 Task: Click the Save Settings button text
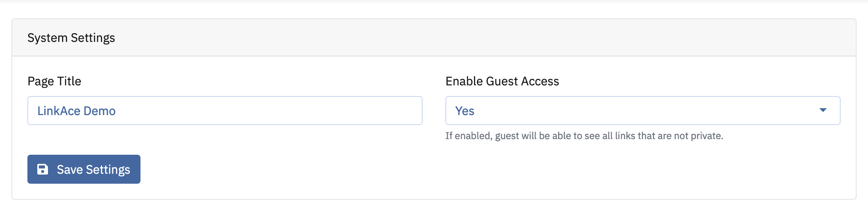tap(93, 170)
